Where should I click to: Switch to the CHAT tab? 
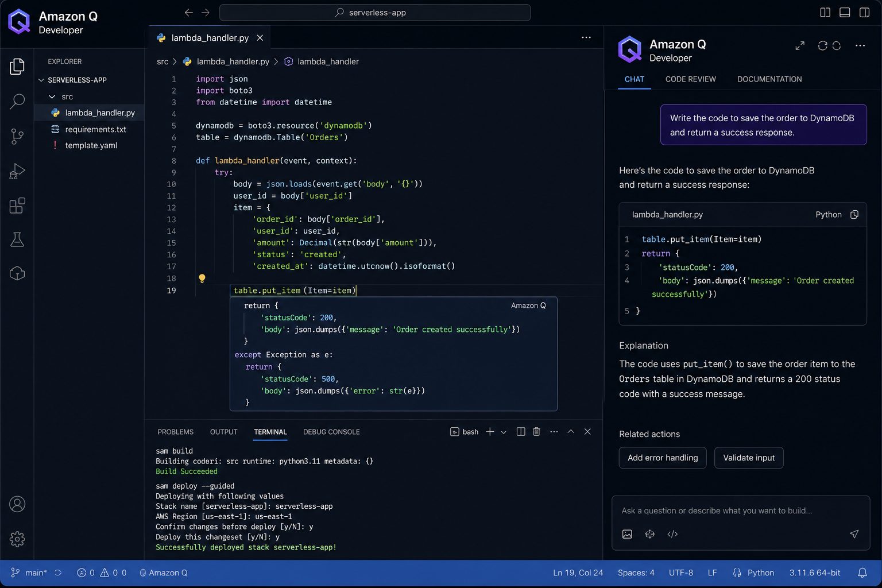pyautogui.click(x=635, y=79)
